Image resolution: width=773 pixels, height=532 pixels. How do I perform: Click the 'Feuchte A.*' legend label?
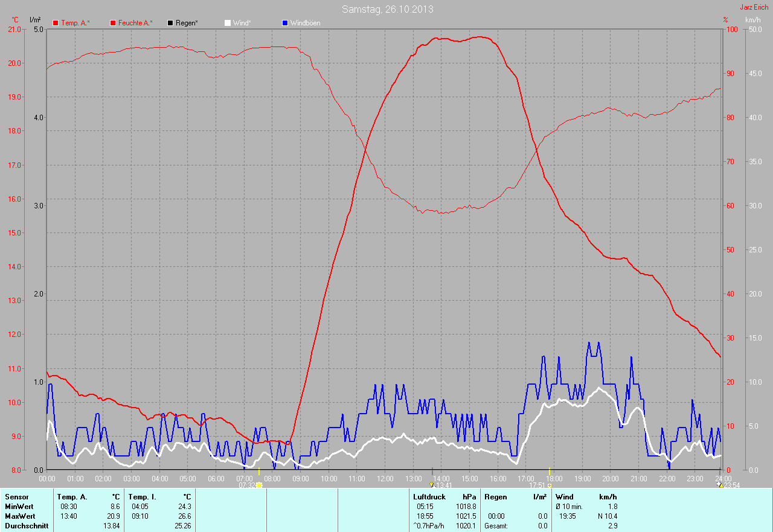coord(135,23)
